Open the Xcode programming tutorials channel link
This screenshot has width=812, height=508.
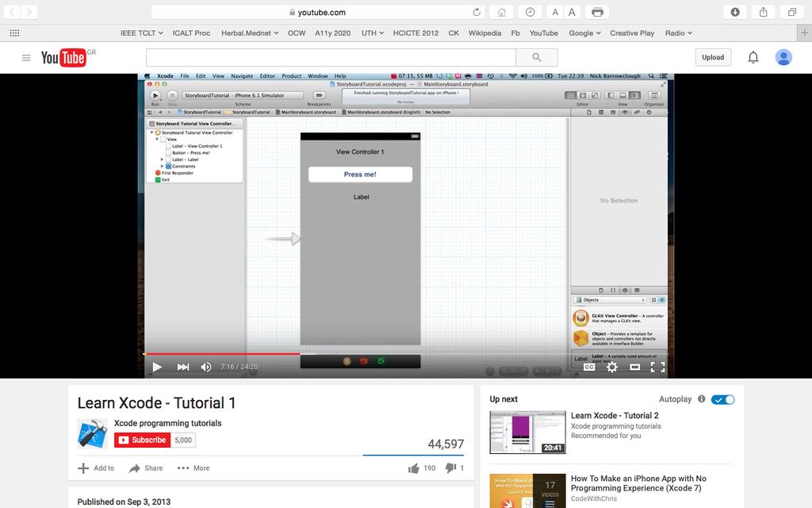pyautogui.click(x=168, y=423)
